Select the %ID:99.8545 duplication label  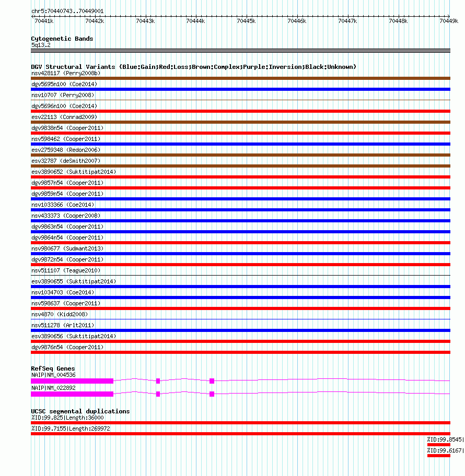[446, 439]
